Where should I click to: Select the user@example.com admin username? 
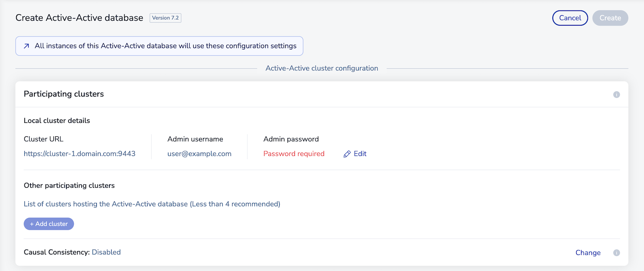click(199, 154)
